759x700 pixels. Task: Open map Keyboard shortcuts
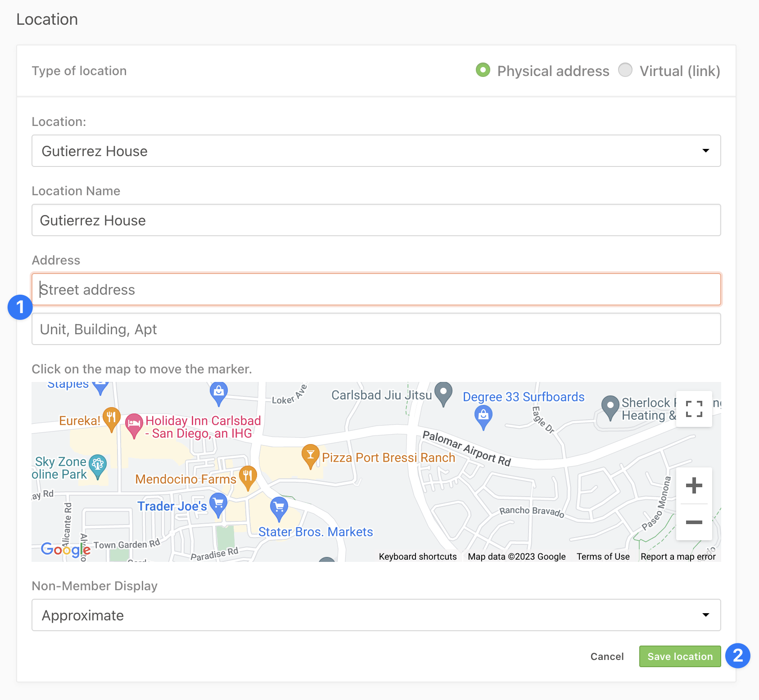point(418,556)
